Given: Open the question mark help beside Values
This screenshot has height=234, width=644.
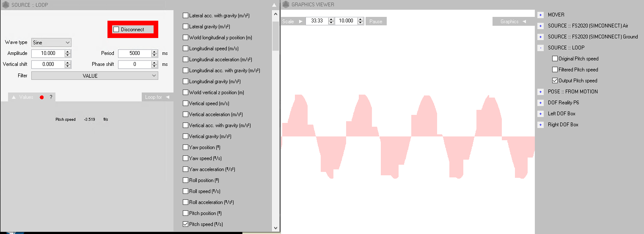Looking at the screenshot, I should tap(51, 97).
